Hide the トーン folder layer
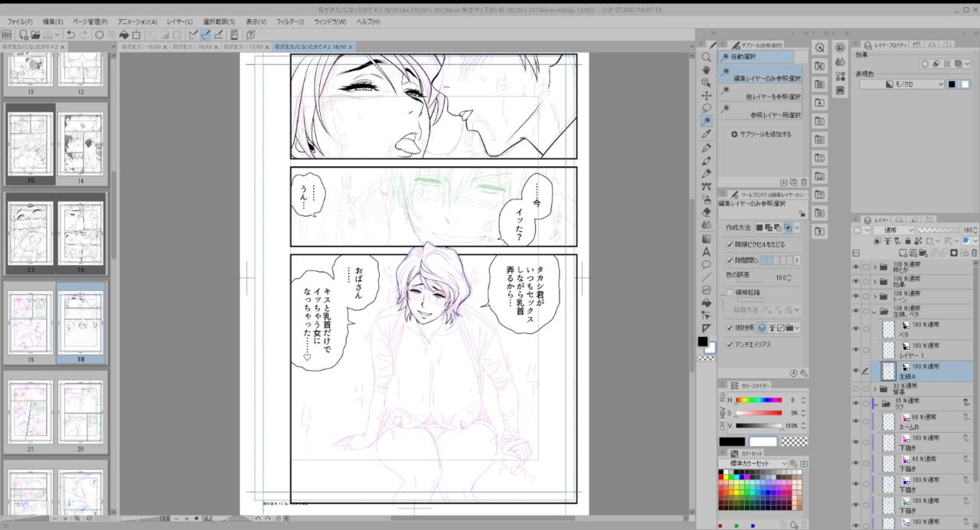The height and width of the screenshot is (530, 980). (x=856, y=296)
